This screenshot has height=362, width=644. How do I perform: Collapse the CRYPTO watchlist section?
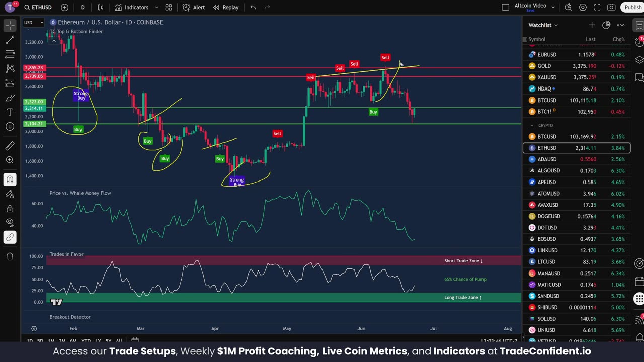pos(532,125)
